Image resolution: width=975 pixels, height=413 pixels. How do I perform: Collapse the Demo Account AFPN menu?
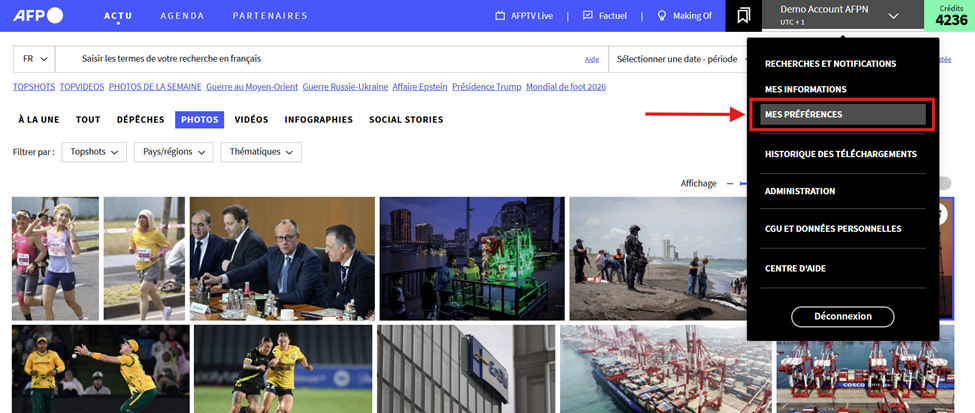tap(892, 16)
